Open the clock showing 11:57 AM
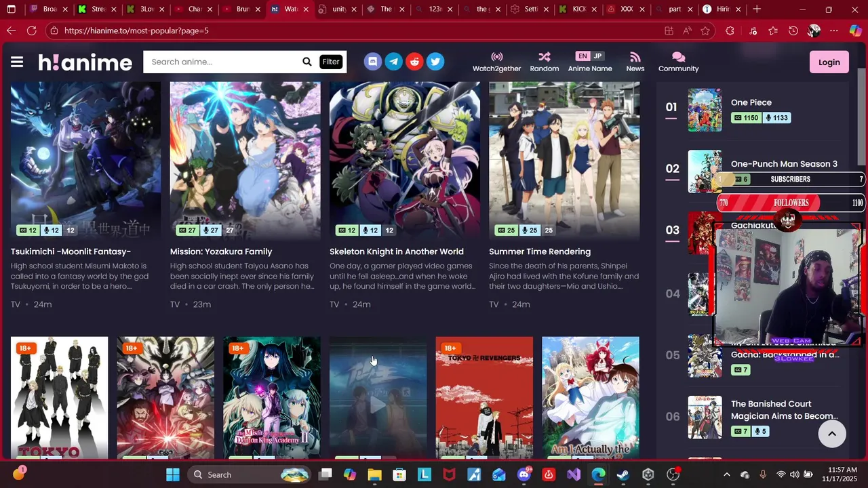 tap(837, 474)
